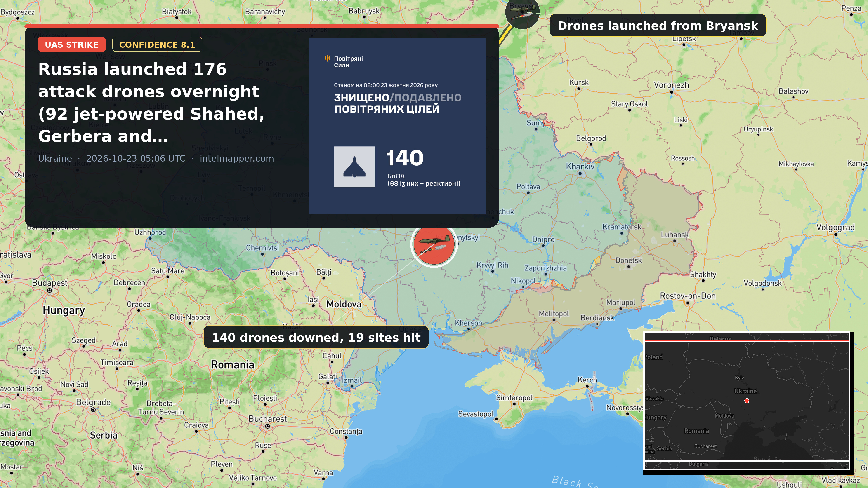The image size is (868, 488).
Task: Click the Kherson city label
Action: pos(468,323)
